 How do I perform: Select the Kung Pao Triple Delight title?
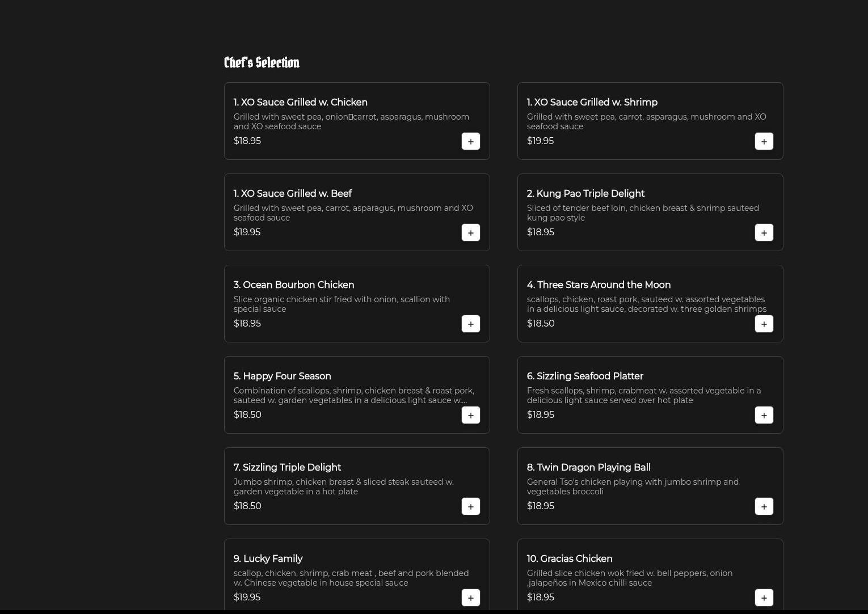tap(586, 194)
